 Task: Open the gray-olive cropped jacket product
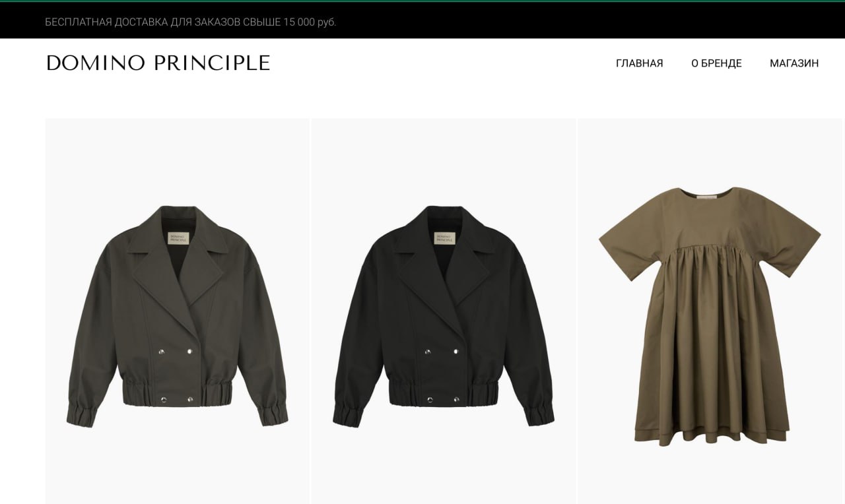tap(177, 311)
